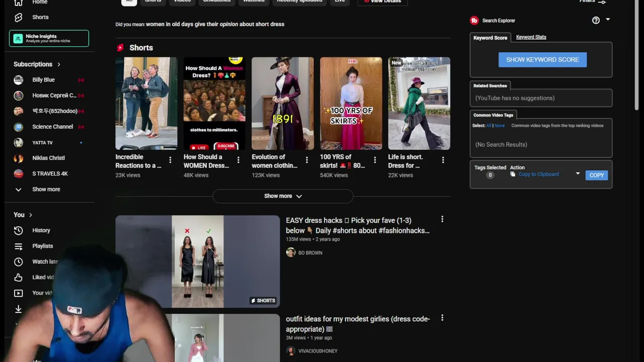Image resolution: width=644 pixels, height=362 pixels.
Task: Visit BO BROWN channel name link
Action: (310, 253)
